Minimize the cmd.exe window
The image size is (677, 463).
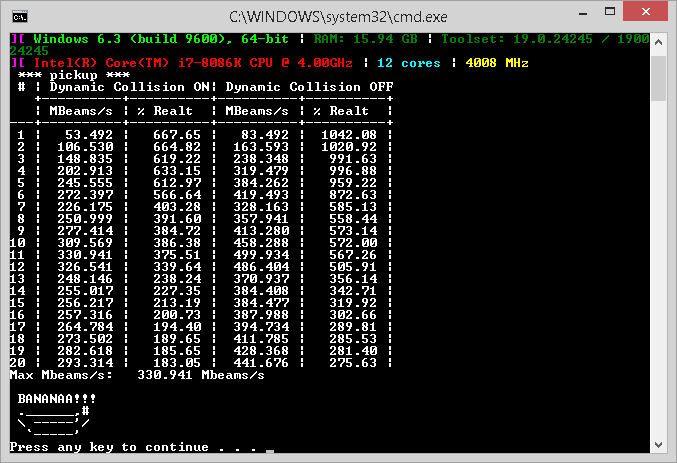pyautogui.click(x=583, y=13)
